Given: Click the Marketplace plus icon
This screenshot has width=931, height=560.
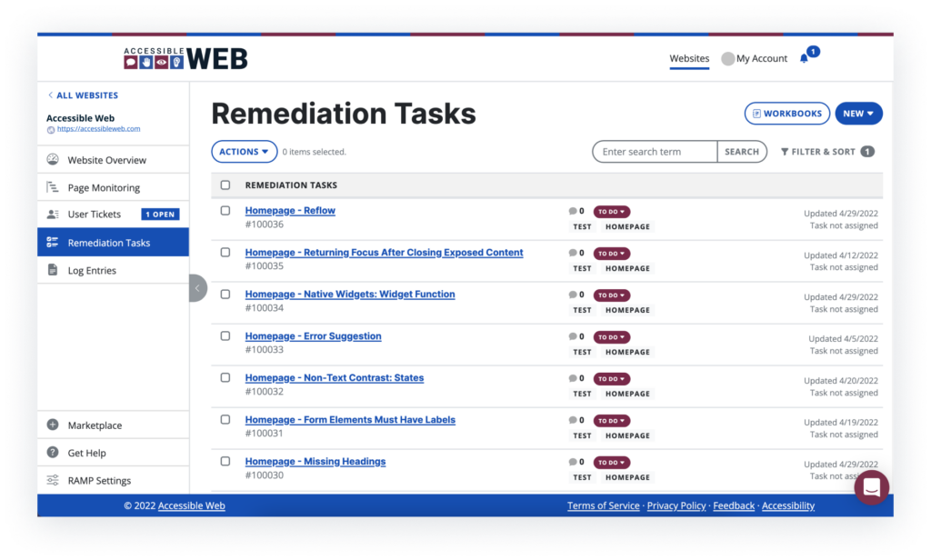Looking at the screenshot, I should pyautogui.click(x=53, y=425).
